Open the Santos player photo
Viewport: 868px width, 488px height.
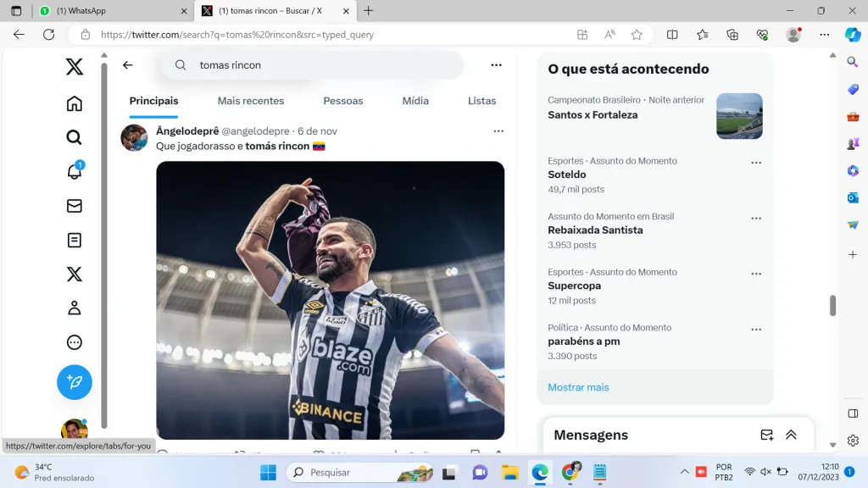click(330, 300)
